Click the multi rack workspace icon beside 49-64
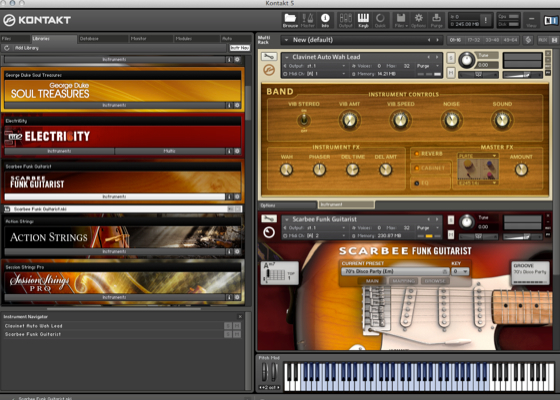 coord(528,40)
